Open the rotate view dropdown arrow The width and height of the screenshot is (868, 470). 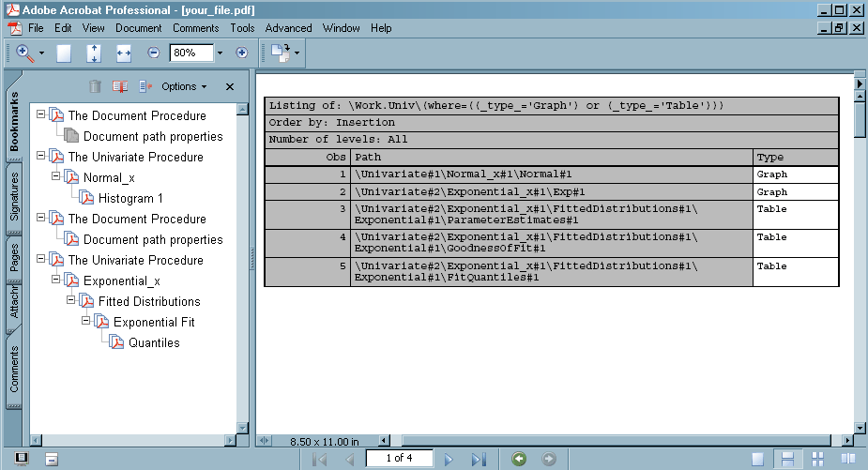tap(297, 53)
